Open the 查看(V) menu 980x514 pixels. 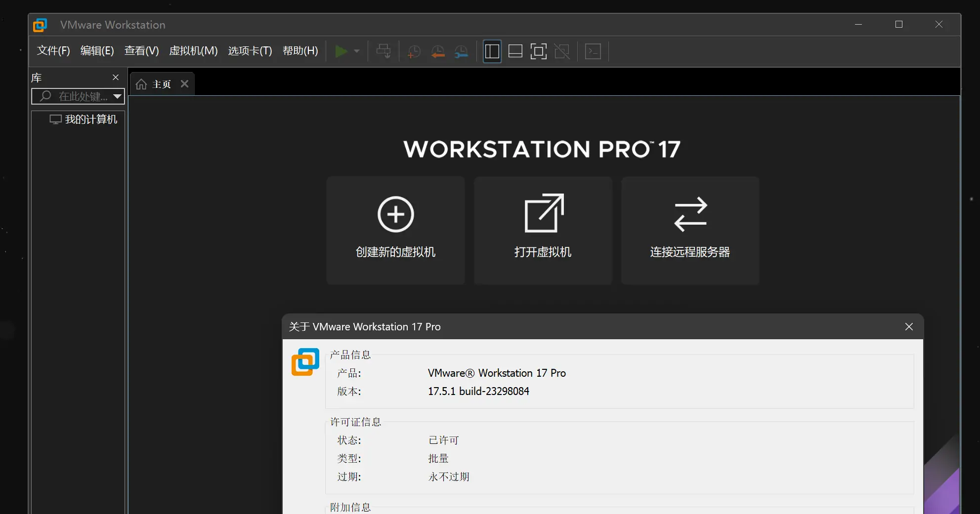tap(142, 51)
